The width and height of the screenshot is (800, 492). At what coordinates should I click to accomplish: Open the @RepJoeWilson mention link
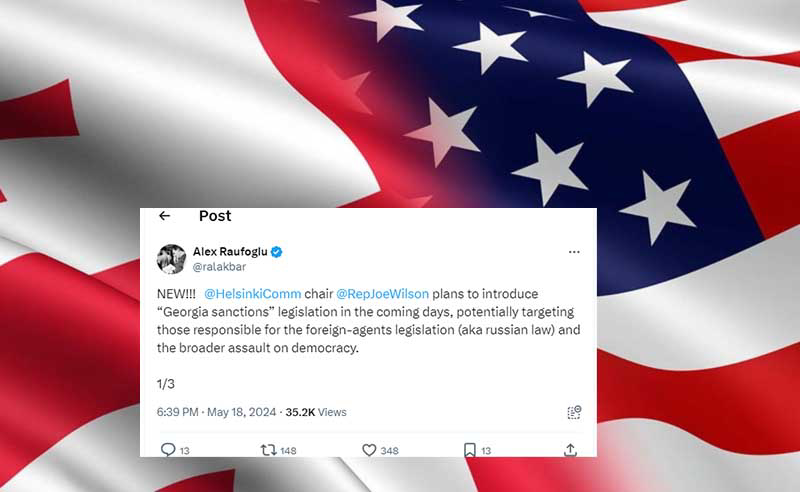click(383, 294)
